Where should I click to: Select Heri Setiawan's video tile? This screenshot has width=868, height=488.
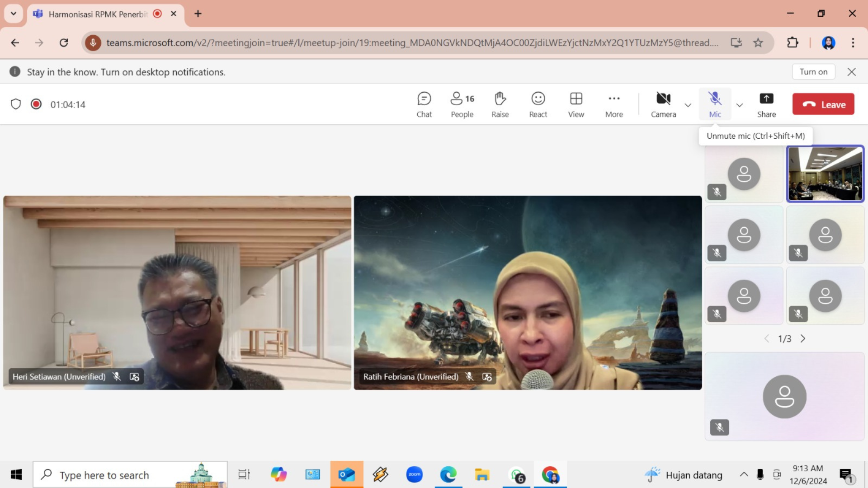coord(177,293)
